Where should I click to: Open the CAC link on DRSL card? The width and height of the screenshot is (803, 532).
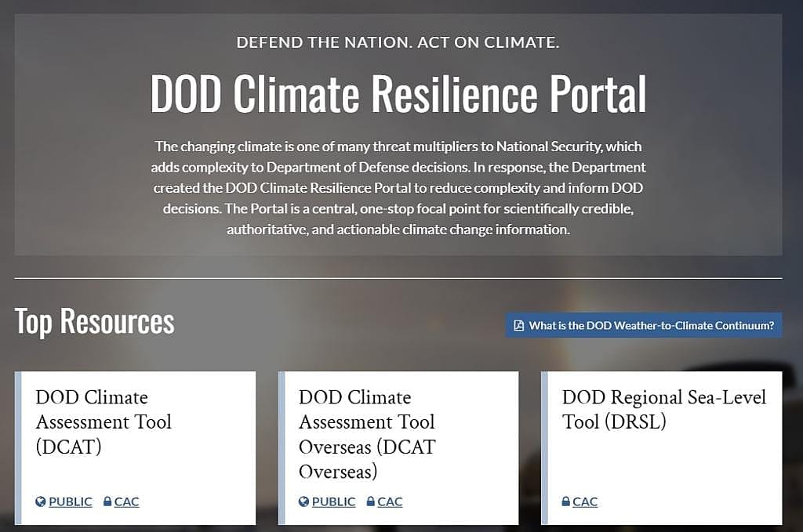585,501
